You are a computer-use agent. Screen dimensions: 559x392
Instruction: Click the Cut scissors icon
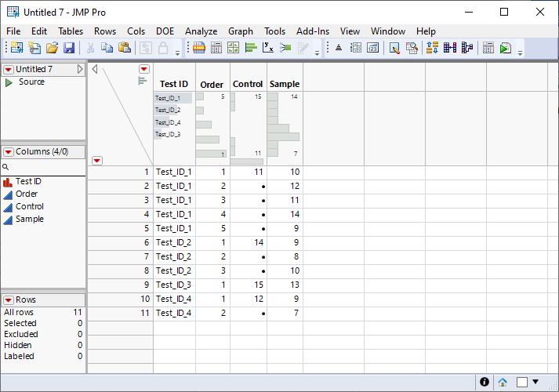(x=90, y=48)
